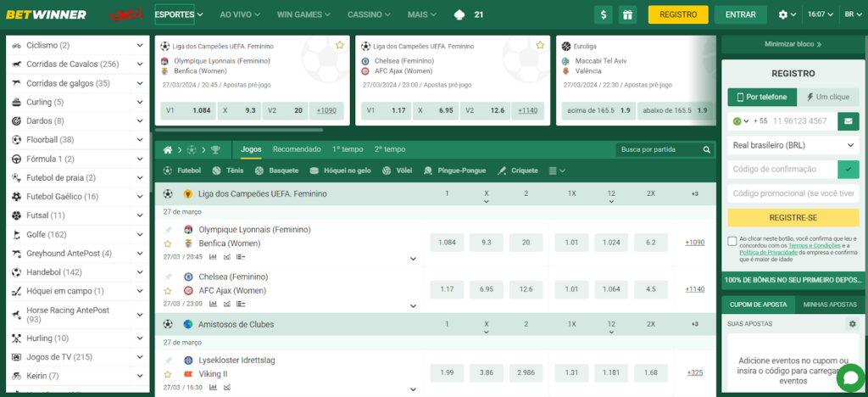
Task: Click the home icon in breadcrumb
Action: 168,149
